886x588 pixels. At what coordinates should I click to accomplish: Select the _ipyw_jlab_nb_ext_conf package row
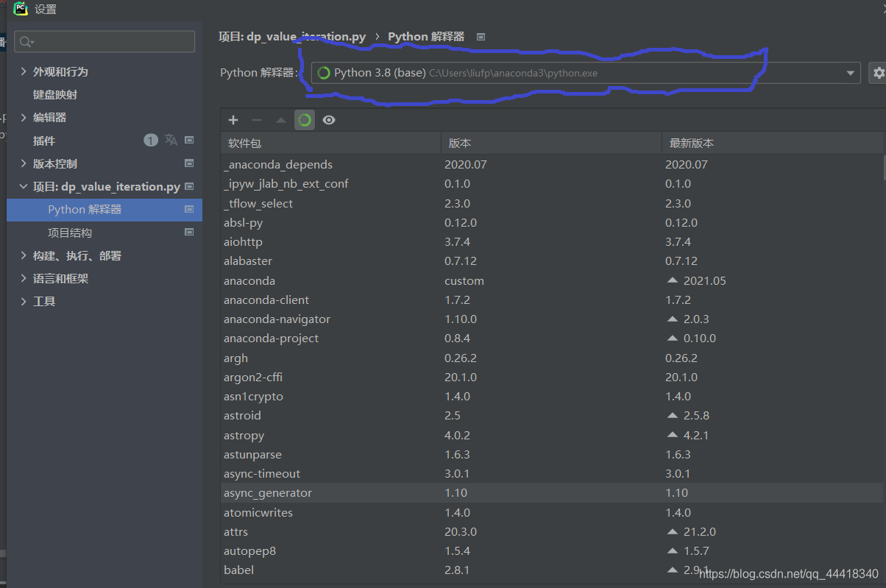[552, 184]
